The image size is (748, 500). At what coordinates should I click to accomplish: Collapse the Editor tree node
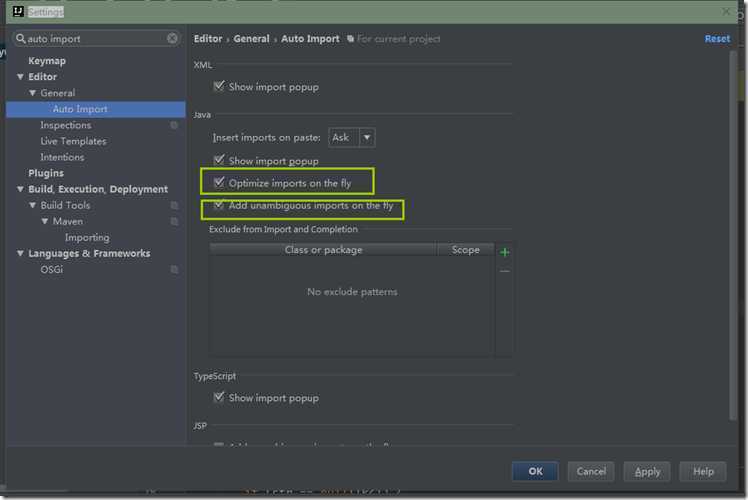pos(20,77)
